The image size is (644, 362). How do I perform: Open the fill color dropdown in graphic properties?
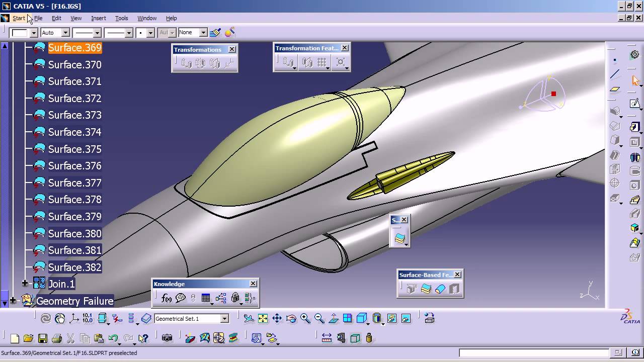tap(34, 33)
